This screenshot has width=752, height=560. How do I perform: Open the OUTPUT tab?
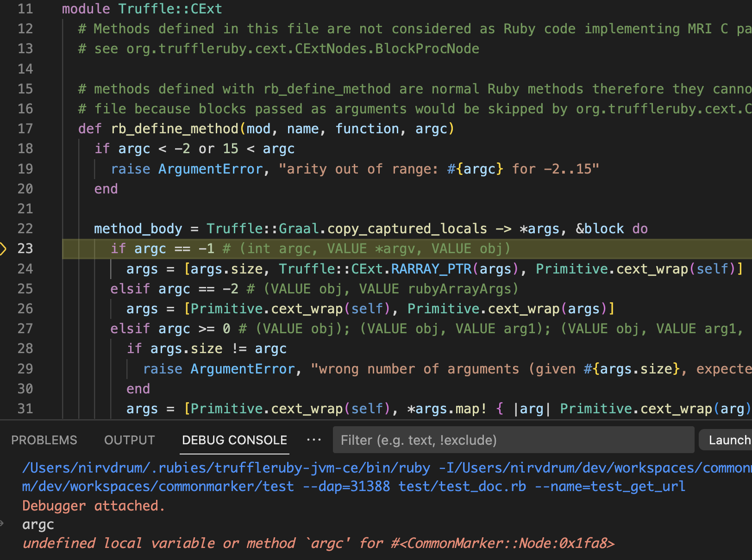point(129,440)
